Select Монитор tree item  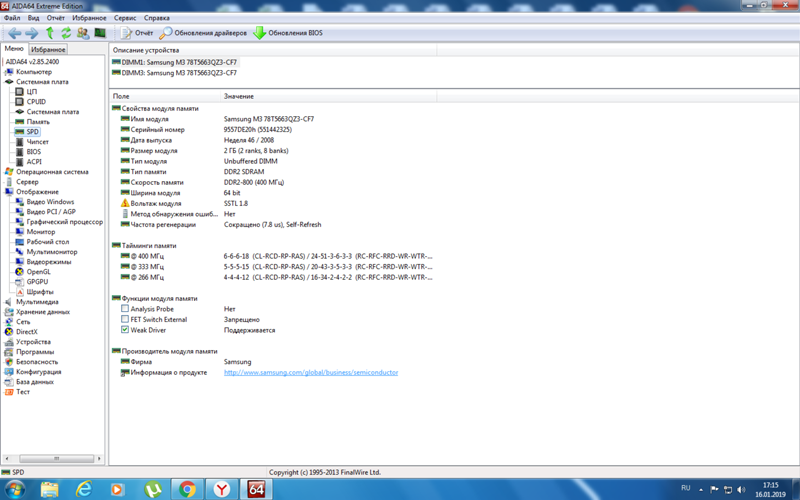coord(41,232)
